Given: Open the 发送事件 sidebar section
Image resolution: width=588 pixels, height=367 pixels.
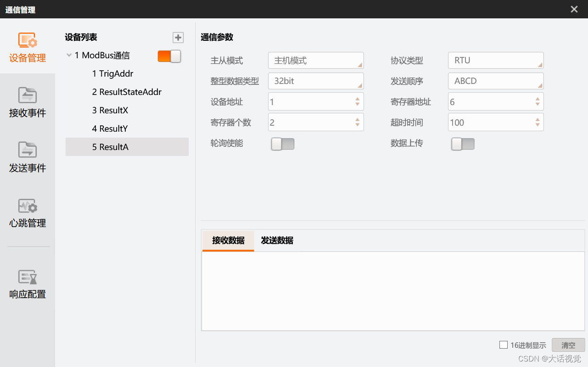Looking at the screenshot, I should (x=28, y=158).
